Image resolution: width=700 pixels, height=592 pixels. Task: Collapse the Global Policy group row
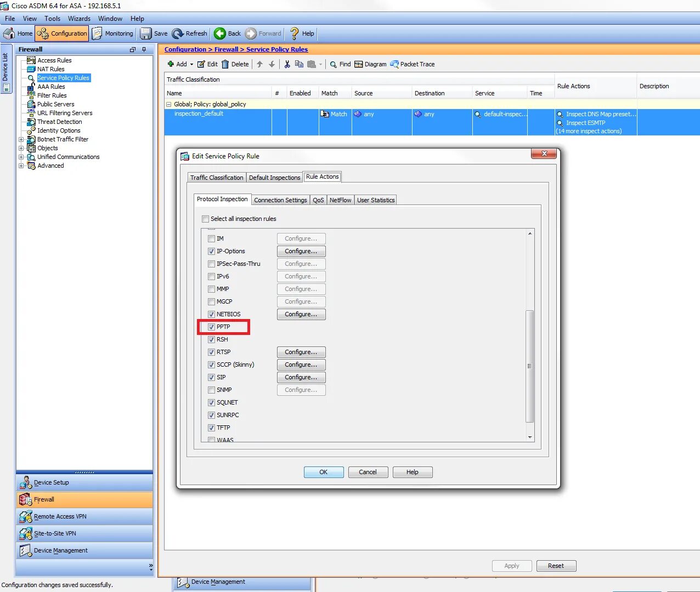(x=169, y=104)
